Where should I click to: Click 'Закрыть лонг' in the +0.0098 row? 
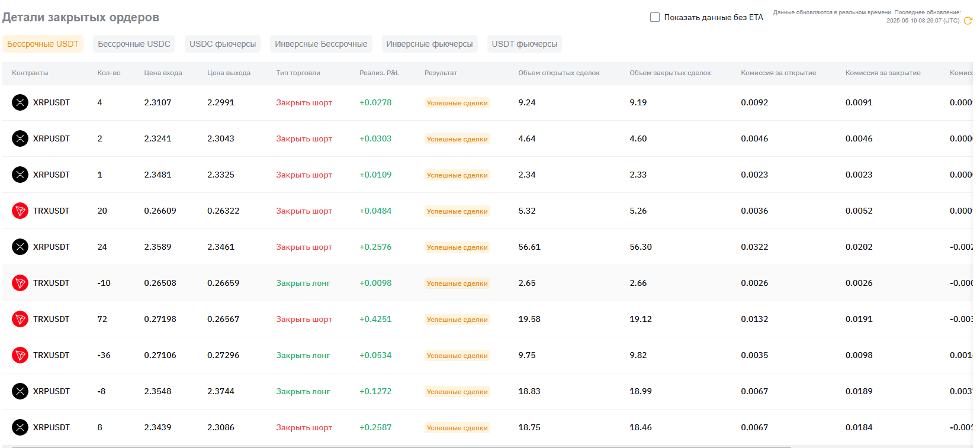tap(303, 283)
